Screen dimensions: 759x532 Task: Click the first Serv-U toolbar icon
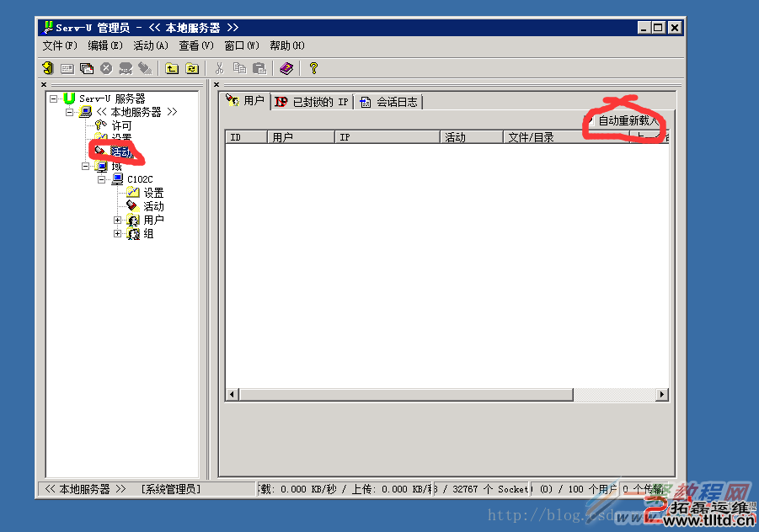pos(48,68)
